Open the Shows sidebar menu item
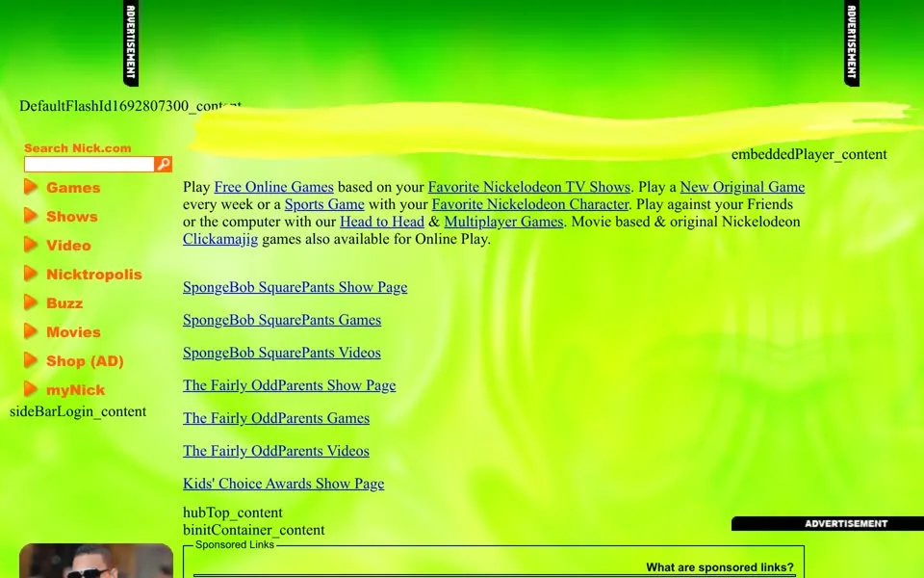This screenshot has height=578, width=924. pos(72,217)
